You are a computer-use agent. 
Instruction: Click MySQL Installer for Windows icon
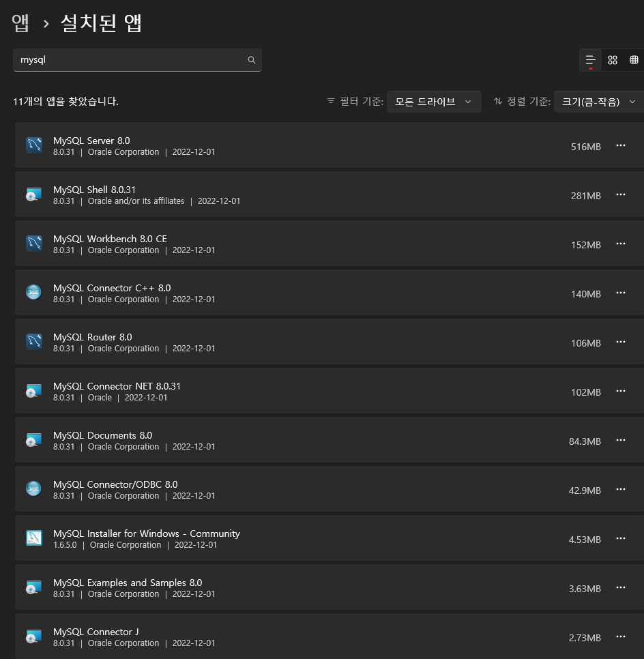(34, 538)
